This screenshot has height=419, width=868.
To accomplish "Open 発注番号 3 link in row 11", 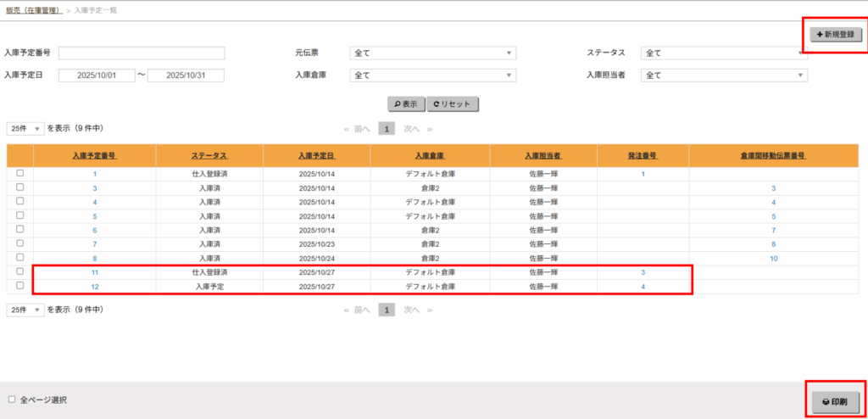I will 643,273.
